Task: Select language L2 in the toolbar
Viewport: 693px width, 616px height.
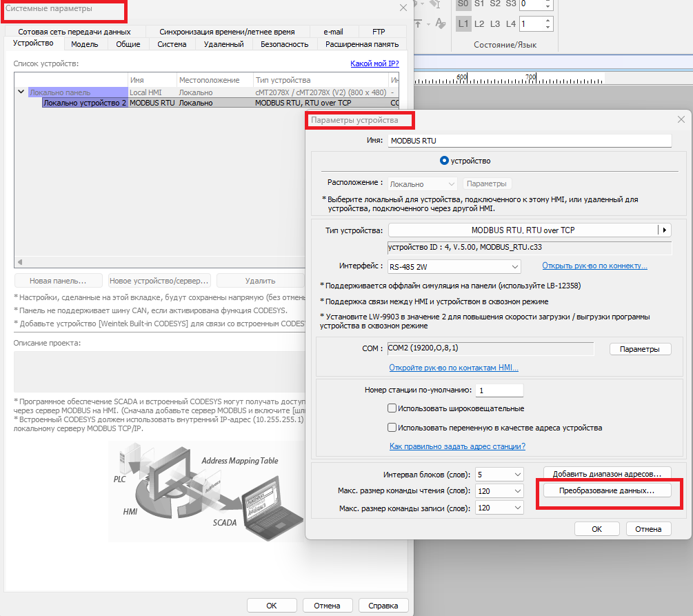Action: [x=480, y=23]
